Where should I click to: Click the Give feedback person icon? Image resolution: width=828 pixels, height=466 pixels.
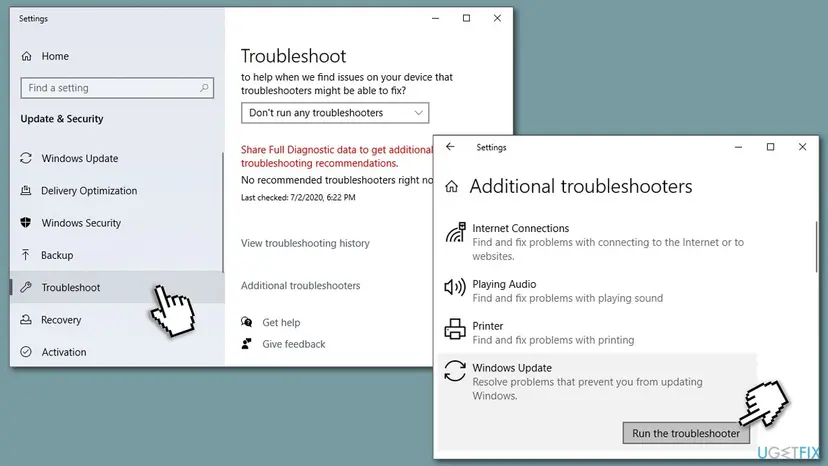pos(247,343)
